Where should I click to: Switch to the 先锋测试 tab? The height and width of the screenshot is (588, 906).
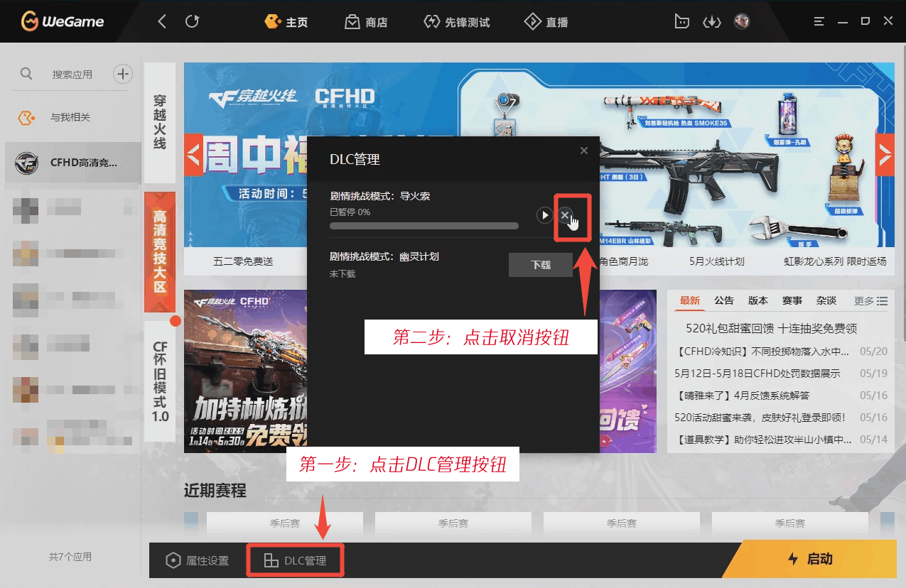click(x=457, y=22)
